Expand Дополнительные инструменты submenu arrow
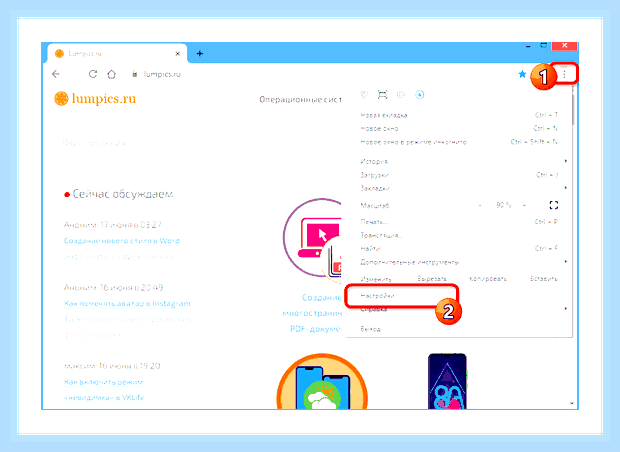The image size is (620, 452). click(566, 261)
